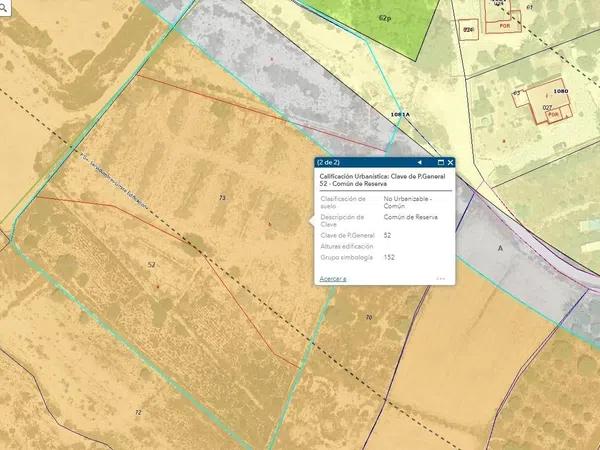Click the '(2 de 2)' popup counter
The image size is (600, 450).
click(328, 162)
